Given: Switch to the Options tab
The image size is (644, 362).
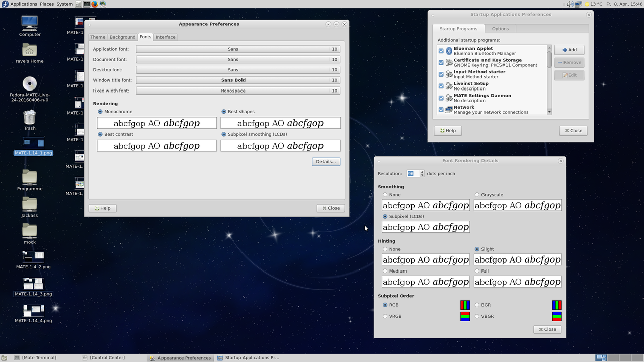Looking at the screenshot, I should pyautogui.click(x=500, y=29).
